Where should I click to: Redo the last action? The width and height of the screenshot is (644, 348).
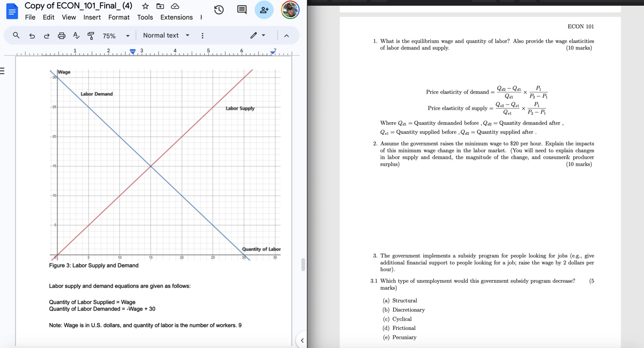point(46,35)
